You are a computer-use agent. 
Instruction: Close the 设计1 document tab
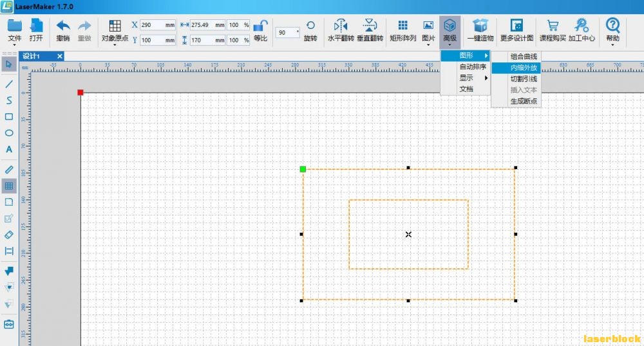point(60,57)
